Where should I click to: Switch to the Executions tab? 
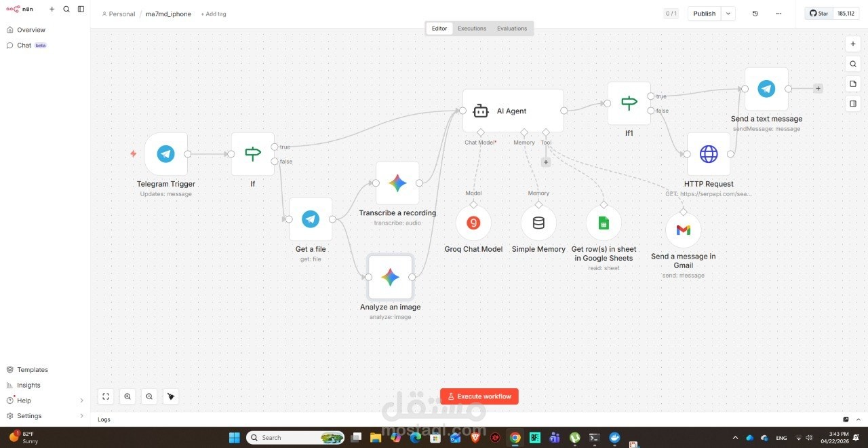click(x=472, y=29)
